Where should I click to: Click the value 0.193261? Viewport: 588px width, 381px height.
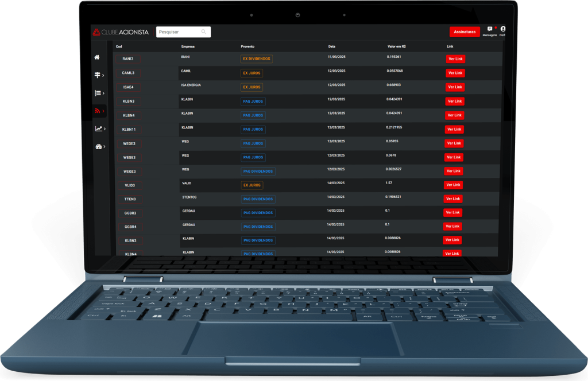[x=394, y=57]
